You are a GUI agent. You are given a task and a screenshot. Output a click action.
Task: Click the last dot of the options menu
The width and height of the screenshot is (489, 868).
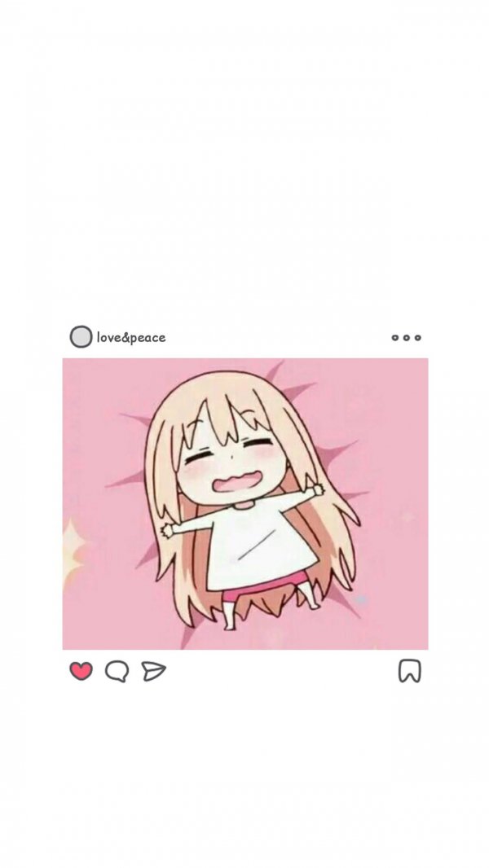[x=417, y=337]
